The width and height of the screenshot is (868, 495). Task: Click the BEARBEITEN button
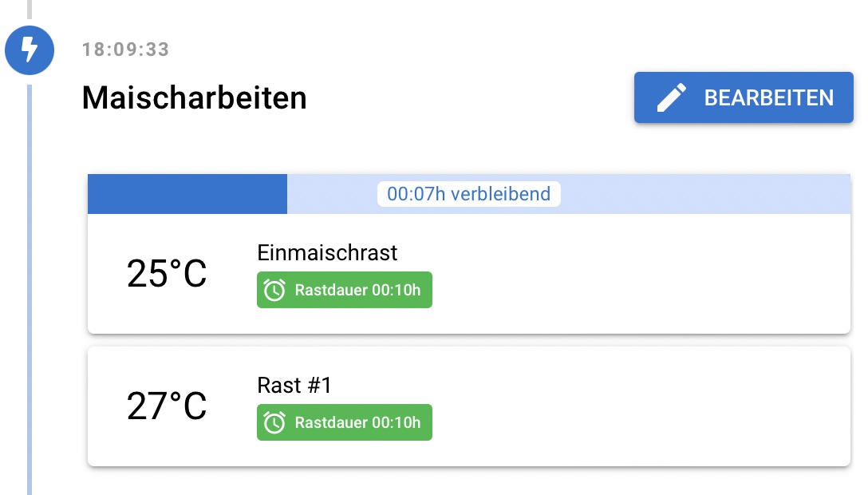point(744,97)
